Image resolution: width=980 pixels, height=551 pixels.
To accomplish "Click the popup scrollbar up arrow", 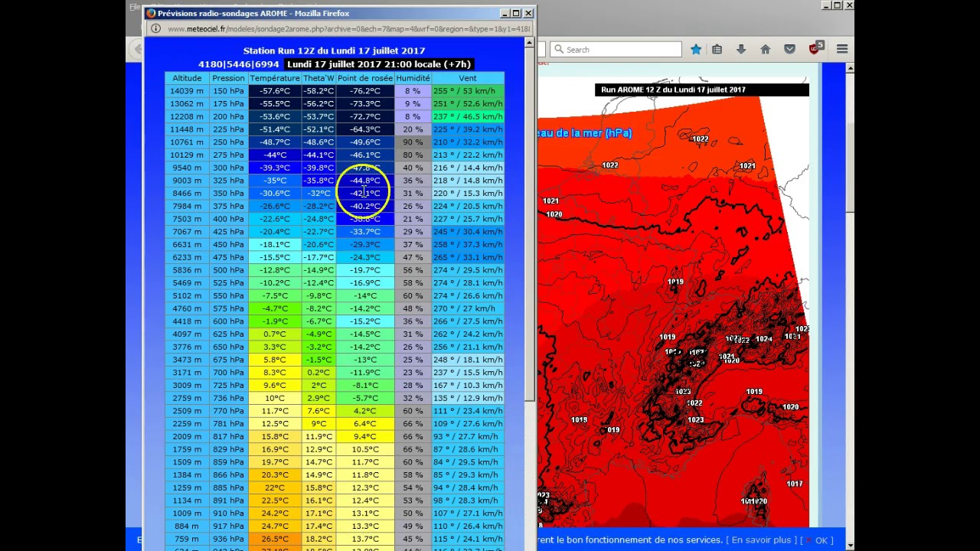I will coord(529,43).
